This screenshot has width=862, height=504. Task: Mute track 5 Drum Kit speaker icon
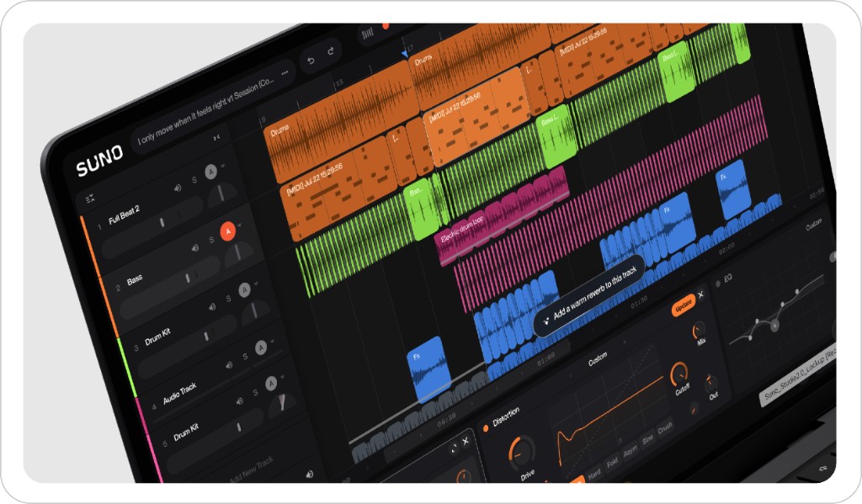pos(239,401)
